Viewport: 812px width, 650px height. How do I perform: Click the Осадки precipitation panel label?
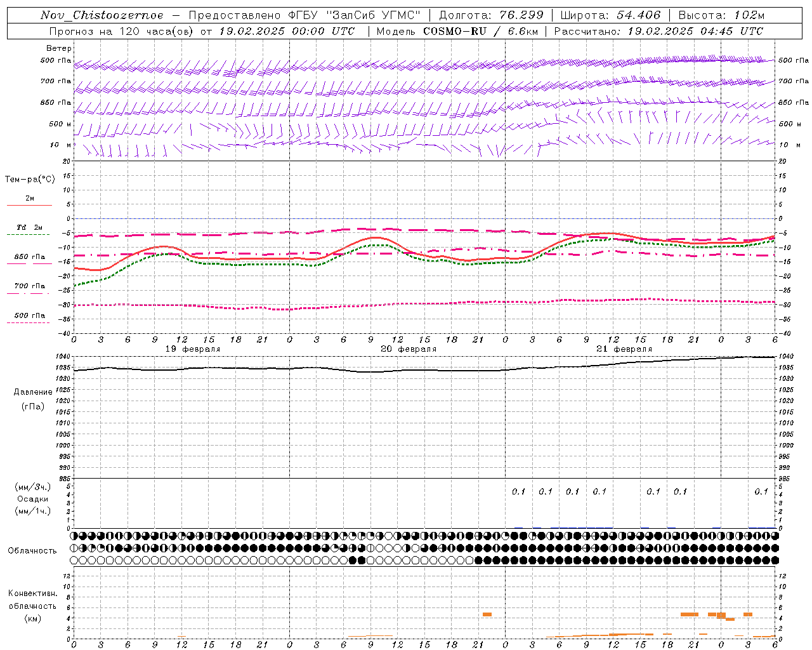coord(32,499)
